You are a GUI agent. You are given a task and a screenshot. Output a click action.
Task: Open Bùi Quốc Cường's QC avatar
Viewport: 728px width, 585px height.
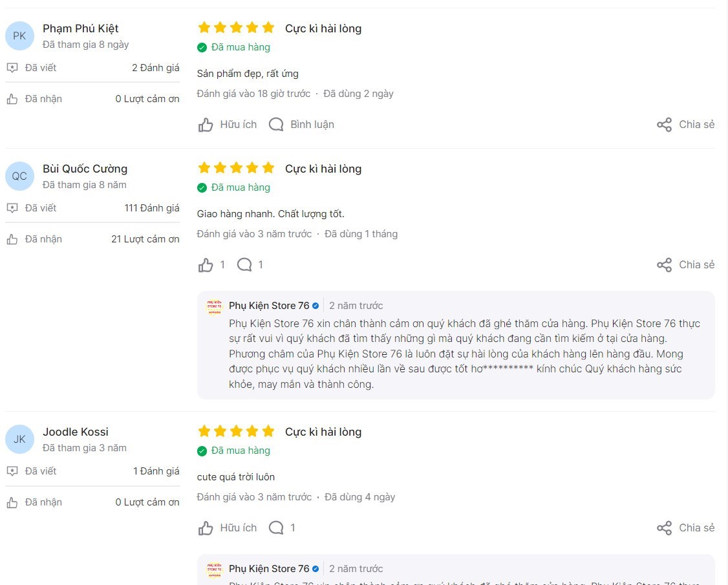19,176
